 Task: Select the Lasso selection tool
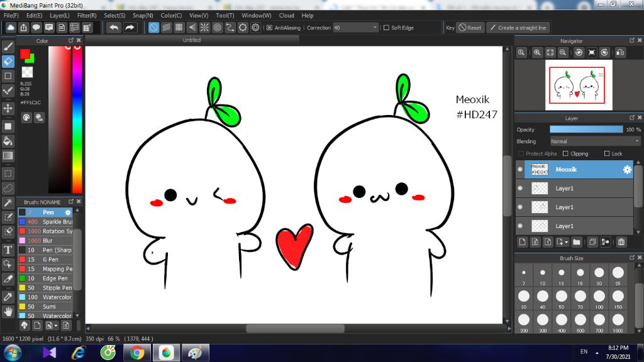click(8, 188)
